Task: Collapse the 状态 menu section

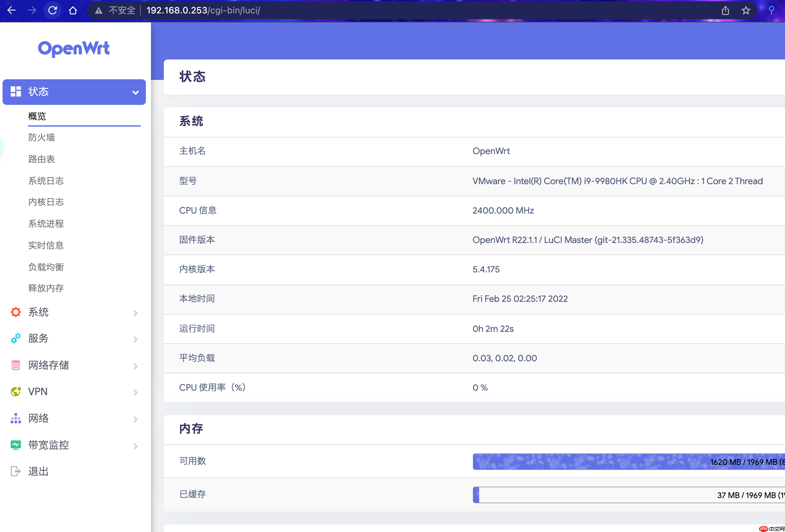Action: click(x=136, y=92)
